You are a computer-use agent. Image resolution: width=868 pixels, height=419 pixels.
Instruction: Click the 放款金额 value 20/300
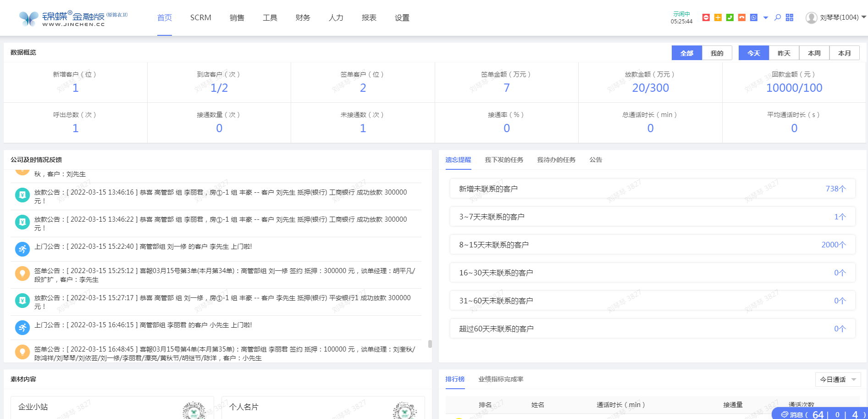(651, 88)
